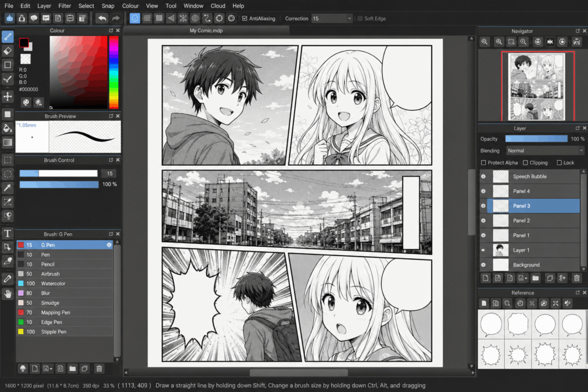Toggle AntiAliasing checkbox

(x=245, y=18)
